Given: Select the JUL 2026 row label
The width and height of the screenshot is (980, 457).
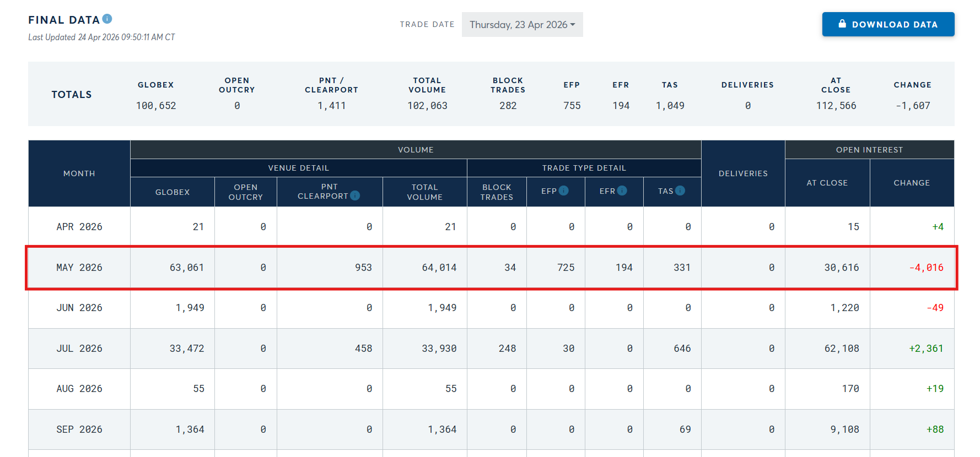Looking at the screenshot, I should 79,349.
